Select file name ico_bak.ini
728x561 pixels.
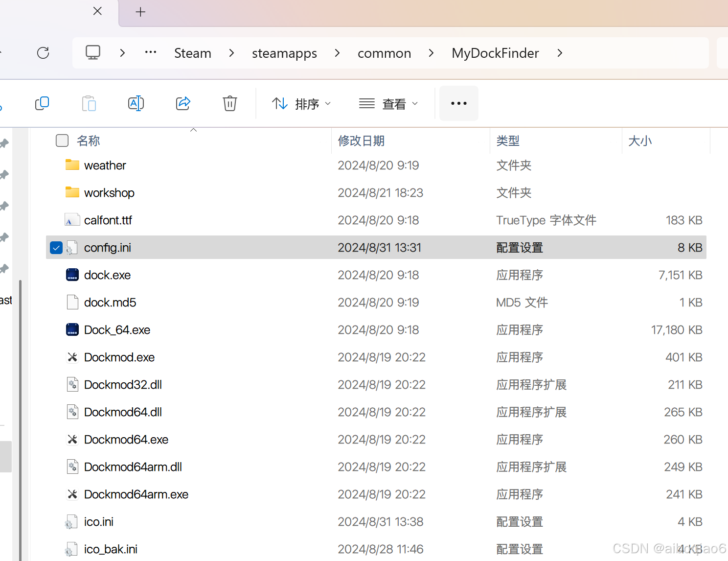pos(111,549)
